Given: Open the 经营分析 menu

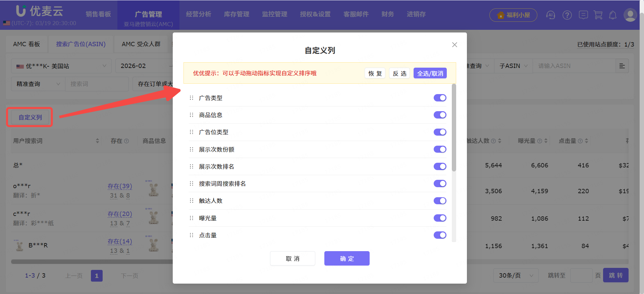Looking at the screenshot, I should 199,14.
